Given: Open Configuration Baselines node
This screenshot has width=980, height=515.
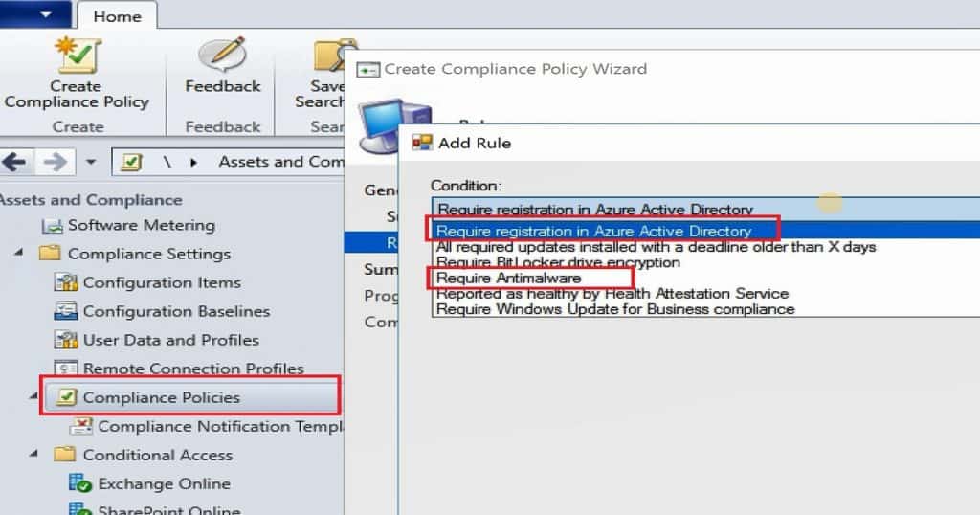Looking at the screenshot, I should [x=176, y=311].
